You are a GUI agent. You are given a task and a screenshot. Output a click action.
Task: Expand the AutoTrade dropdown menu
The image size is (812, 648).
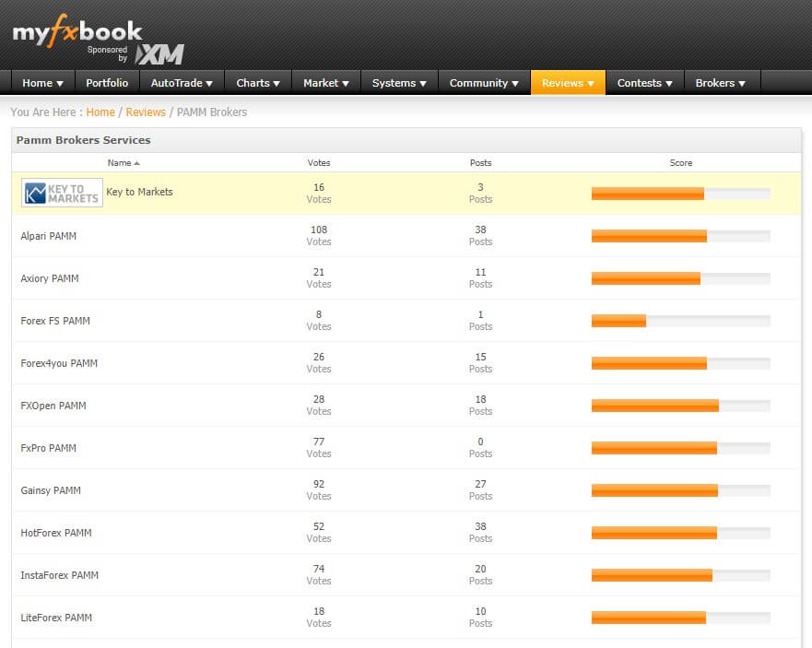(182, 83)
